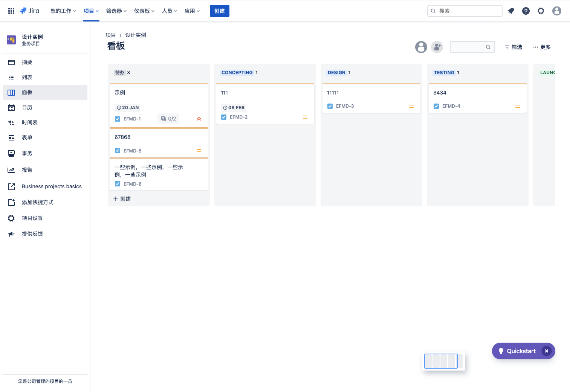Click 项目 in the breadcrumb
The image size is (570, 392).
[x=111, y=35]
